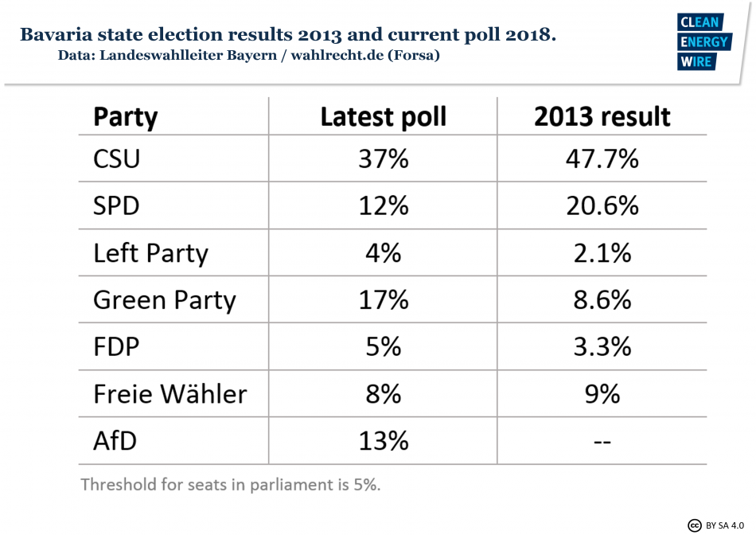
Task: Click Green Party's 17% poll value
Action: click(x=383, y=300)
